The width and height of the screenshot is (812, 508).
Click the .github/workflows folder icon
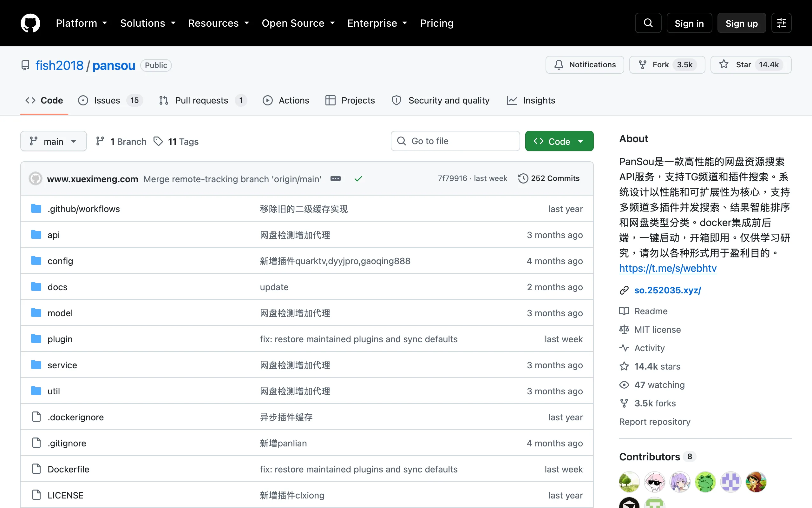(x=36, y=209)
